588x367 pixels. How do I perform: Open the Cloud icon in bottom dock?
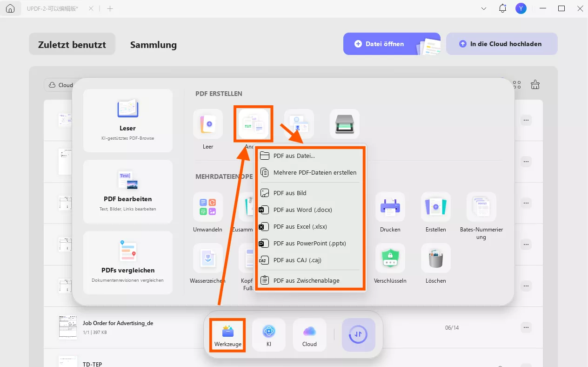tap(309, 335)
